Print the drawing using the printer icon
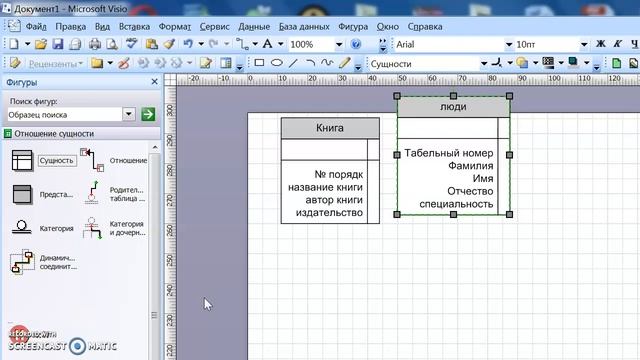The image size is (640, 360). [x=95, y=44]
